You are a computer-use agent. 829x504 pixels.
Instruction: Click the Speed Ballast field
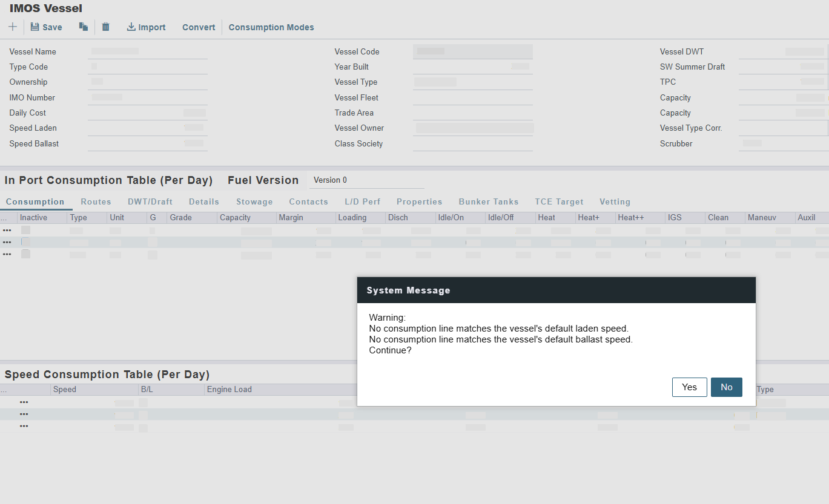point(148,144)
